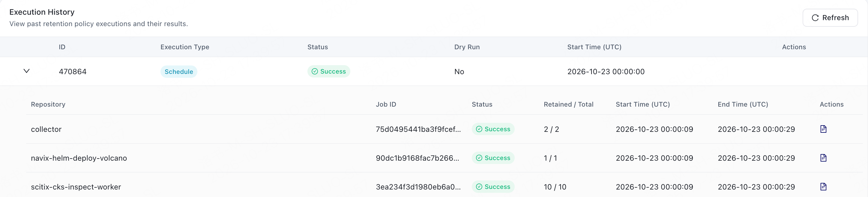The height and width of the screenshot is (197, 868).
Task: Open log for scitix-cks-inspect-worker job
Action: pyautogui.click(x=823, y=186)
